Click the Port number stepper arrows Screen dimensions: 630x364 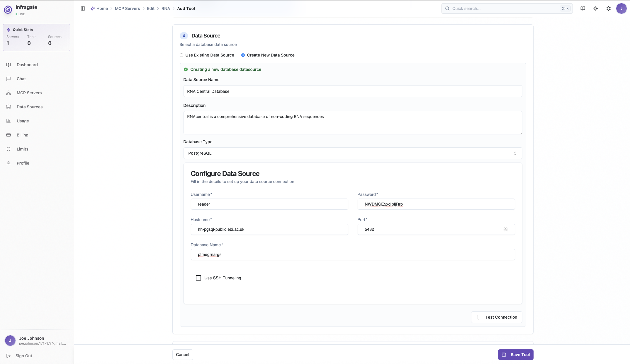(x=505, y=229)
